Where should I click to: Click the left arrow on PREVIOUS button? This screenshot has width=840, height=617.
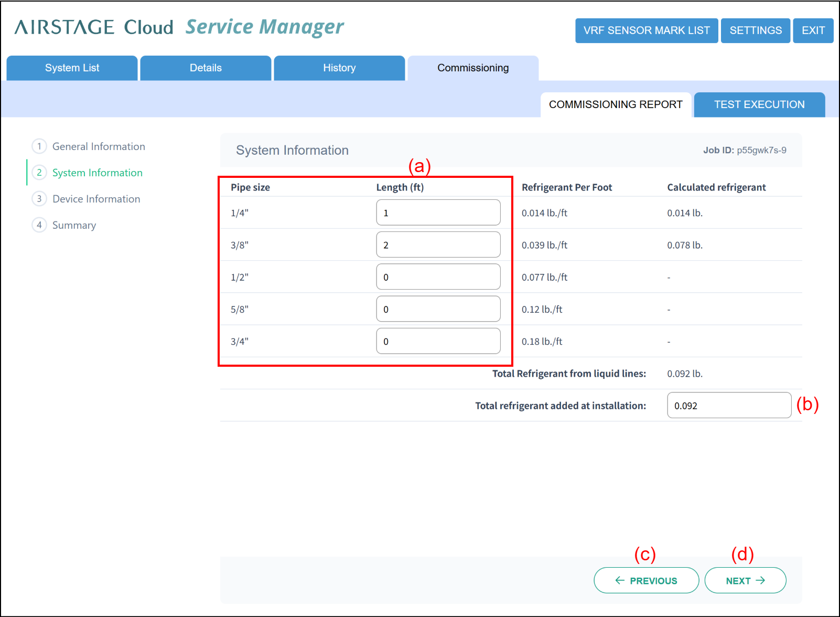(620, 580)
